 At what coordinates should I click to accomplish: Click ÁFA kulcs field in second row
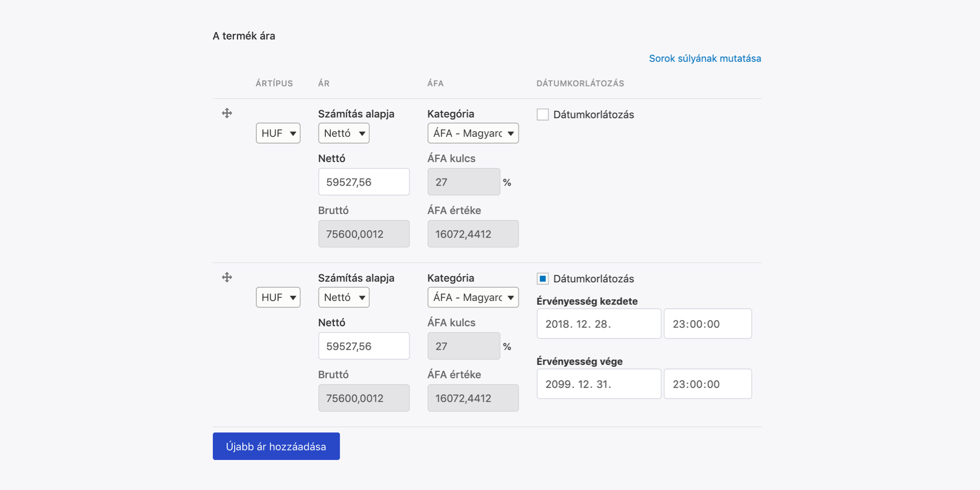pos(464,346)
